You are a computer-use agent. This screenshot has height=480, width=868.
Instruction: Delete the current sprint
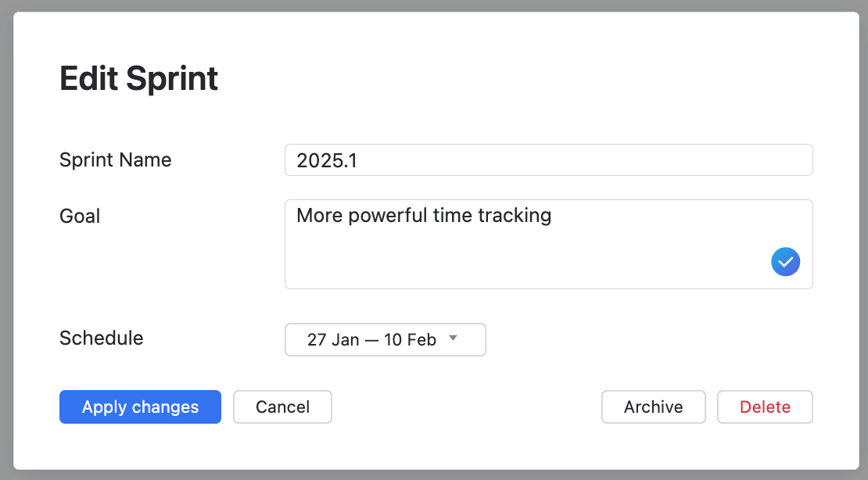click(x=765, y=407)
